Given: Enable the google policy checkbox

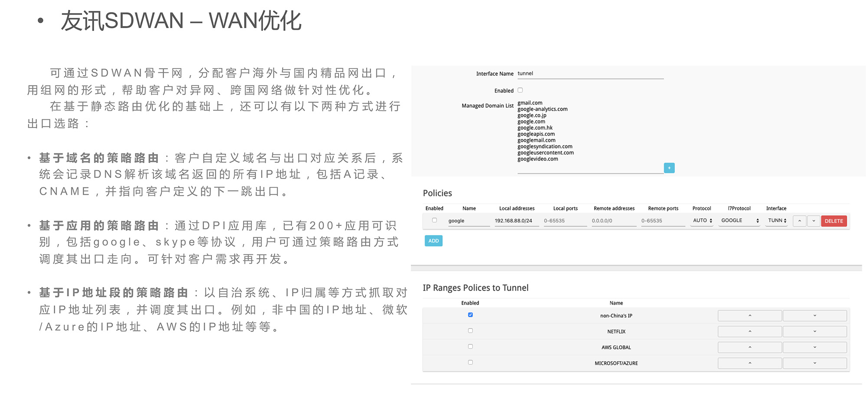Looking at the screenshot, I should tap(434, 220).
